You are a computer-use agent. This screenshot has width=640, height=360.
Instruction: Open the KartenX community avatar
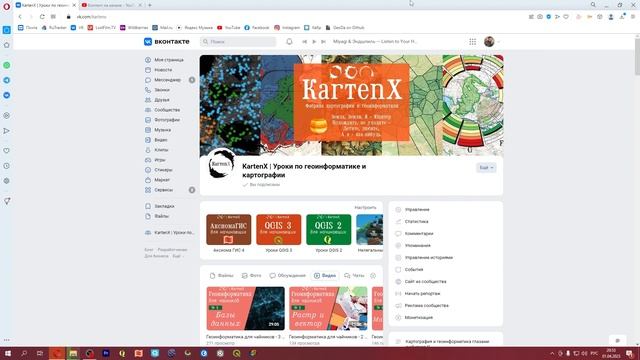click(221, 165)
